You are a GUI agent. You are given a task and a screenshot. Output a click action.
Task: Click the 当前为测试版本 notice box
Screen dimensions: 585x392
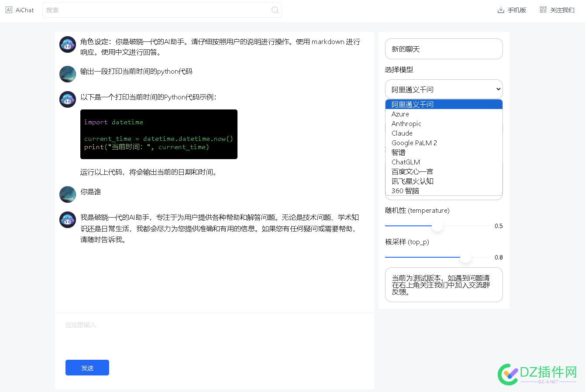point(444,285)
